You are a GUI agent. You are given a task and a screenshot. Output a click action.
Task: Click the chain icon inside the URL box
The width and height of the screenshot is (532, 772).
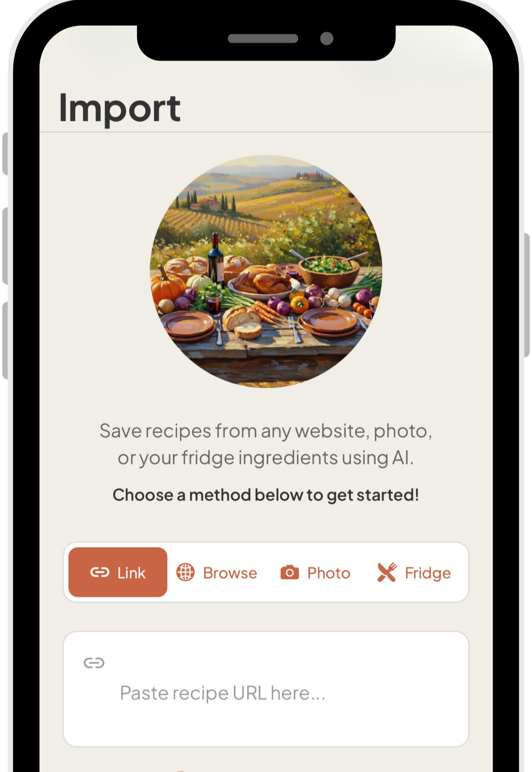[94, 663]
